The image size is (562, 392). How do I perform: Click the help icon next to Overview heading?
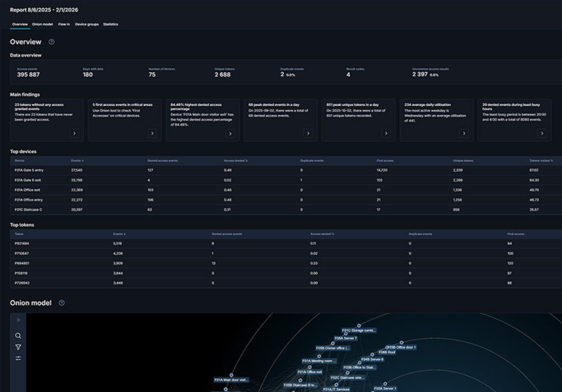click(x=52, y=42)
